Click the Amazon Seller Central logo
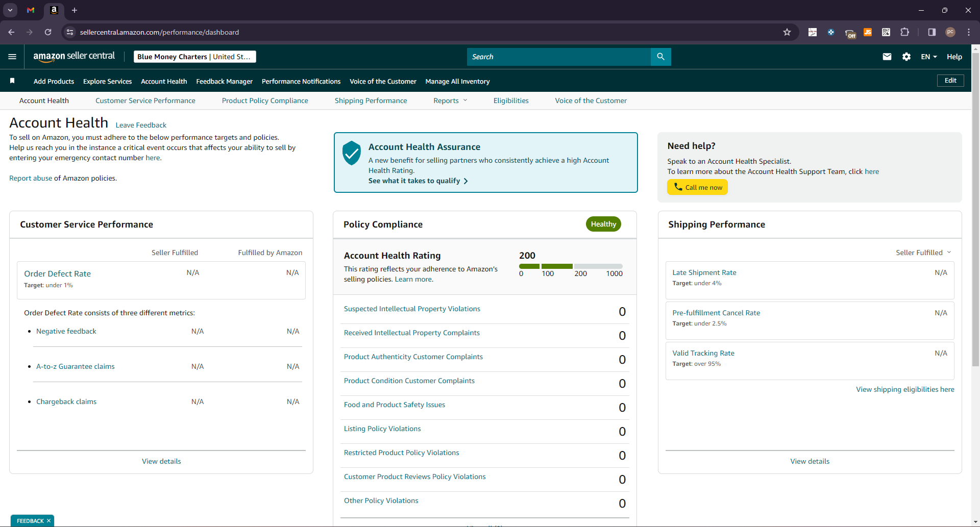Screen dimensions: 980x527 [x=74, y=57]
